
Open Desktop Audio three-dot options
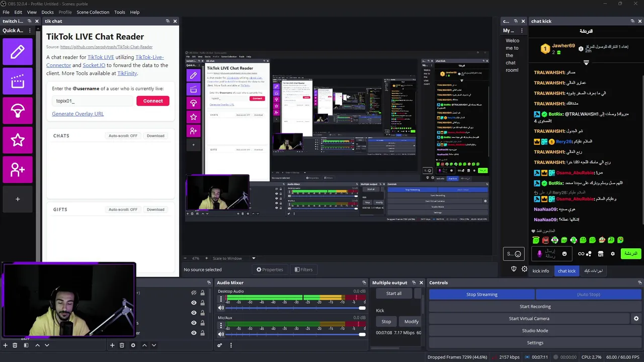221,300
